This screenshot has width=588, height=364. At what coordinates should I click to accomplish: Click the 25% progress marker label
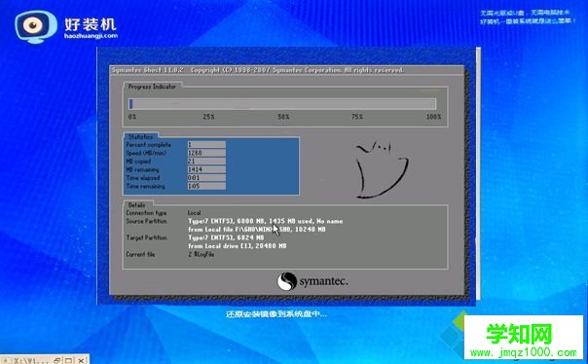point(209,117)
